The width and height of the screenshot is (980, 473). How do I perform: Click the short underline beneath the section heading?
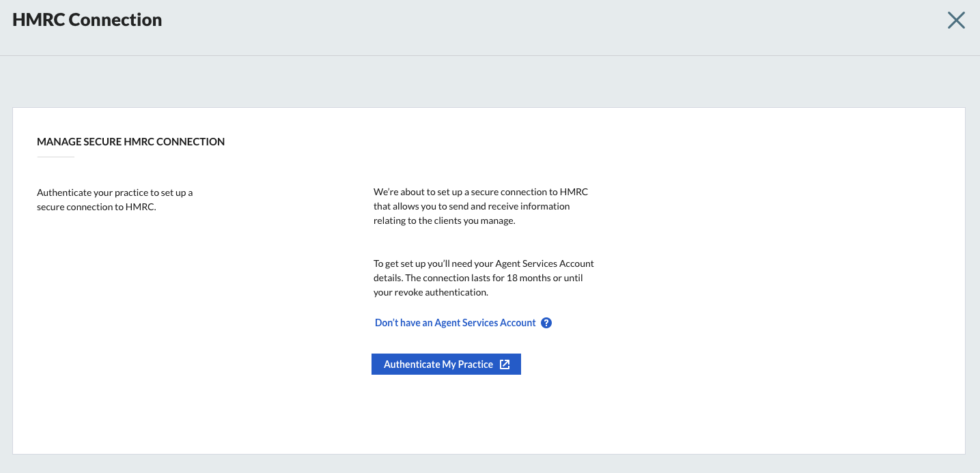click(x=55, y=157)
